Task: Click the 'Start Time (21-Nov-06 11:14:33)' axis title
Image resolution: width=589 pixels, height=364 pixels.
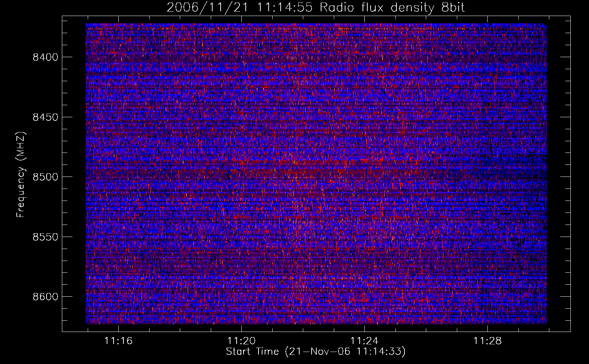Action: pos(316,352)
